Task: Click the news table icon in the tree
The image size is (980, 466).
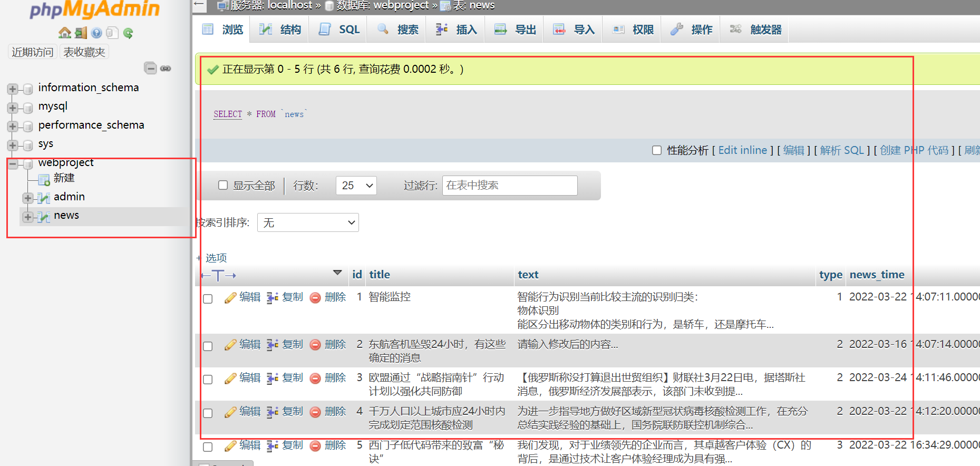Action: [44, 217]
